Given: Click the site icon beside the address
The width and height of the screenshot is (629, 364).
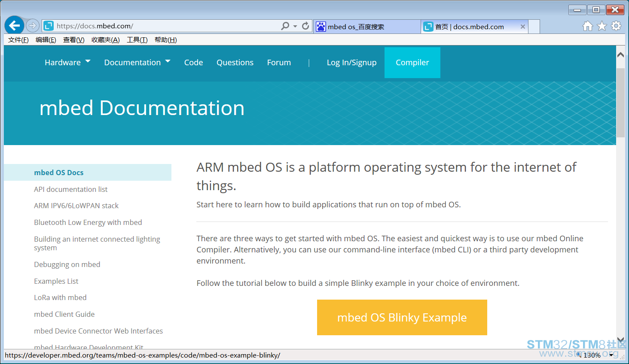Looking at the screenshot, I should [x=49, y=26].
